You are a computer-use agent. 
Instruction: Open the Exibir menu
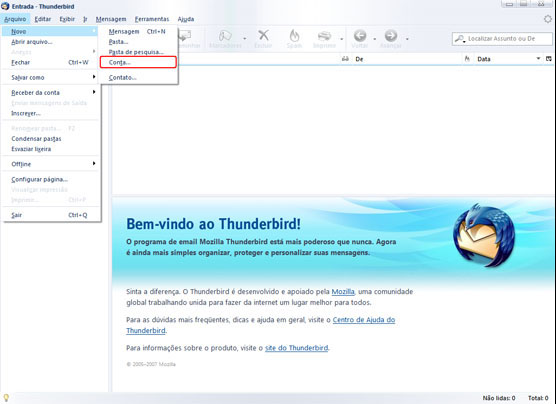click(x=67, y=19)
